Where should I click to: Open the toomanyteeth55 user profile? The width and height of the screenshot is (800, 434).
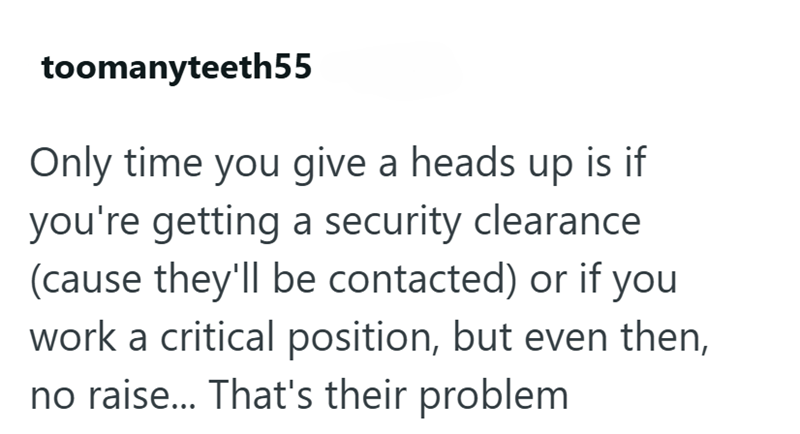tap(177, 67)
